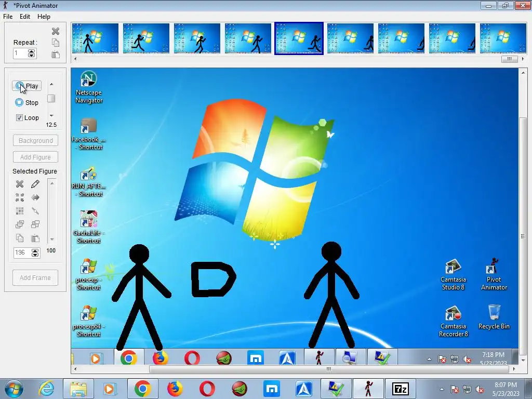Open the Edit menu
The image size is (532, 399).
coord(25,17)
